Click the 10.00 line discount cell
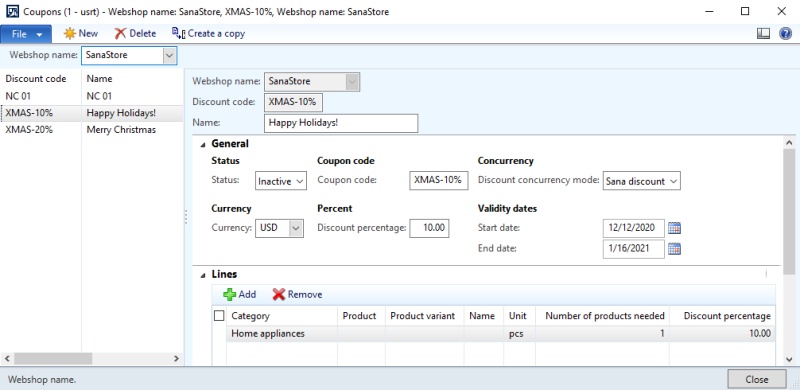Screen dimensions: 800x390 pyautogui.click(x=722, y=334)
